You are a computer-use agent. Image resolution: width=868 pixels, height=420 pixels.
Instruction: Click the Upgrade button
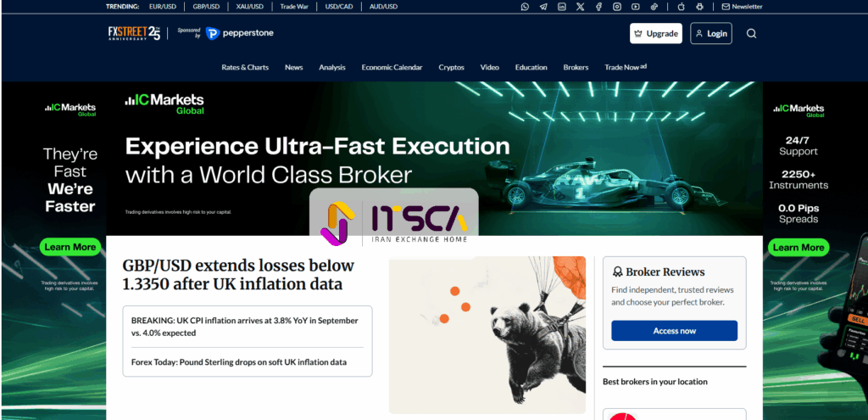(x=655, y=34)
